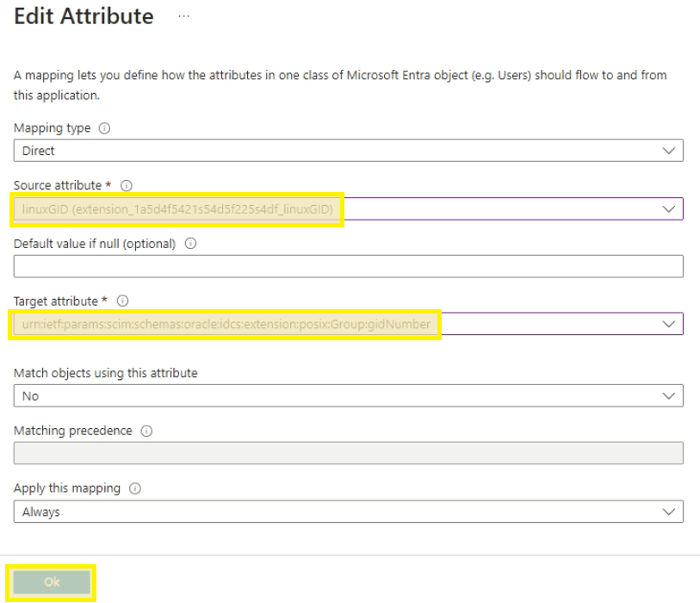Show info tooltip for Target attribute
This screenshot has width=700, height=603.
pos(123,301)
